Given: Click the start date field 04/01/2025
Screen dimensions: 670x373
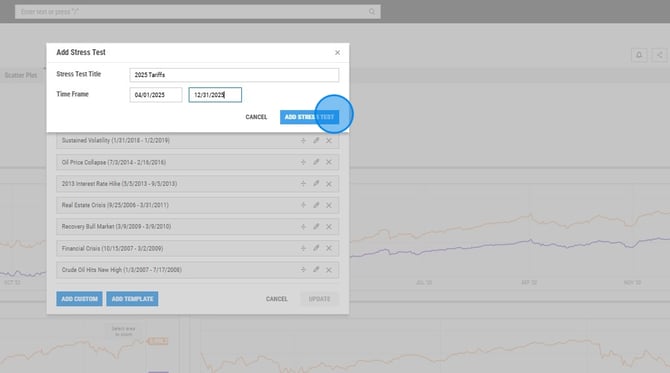Looking at the screenshot, I should 156,95.
